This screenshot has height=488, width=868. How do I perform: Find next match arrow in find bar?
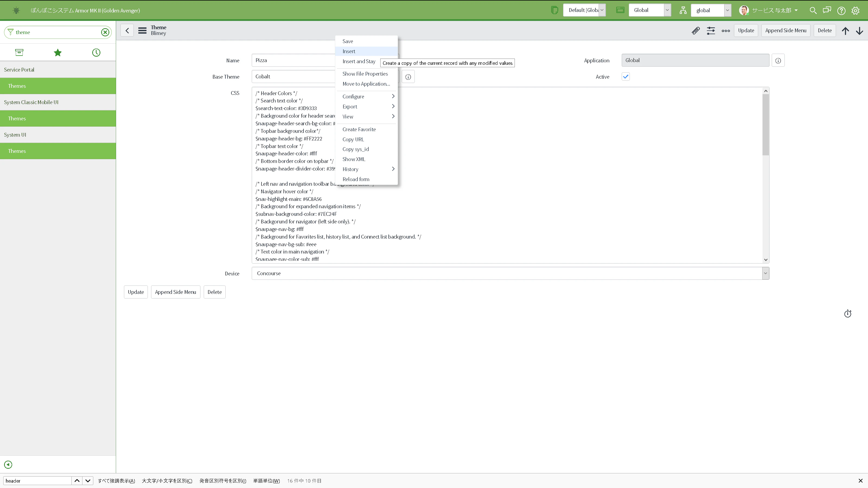pos(88,481)
